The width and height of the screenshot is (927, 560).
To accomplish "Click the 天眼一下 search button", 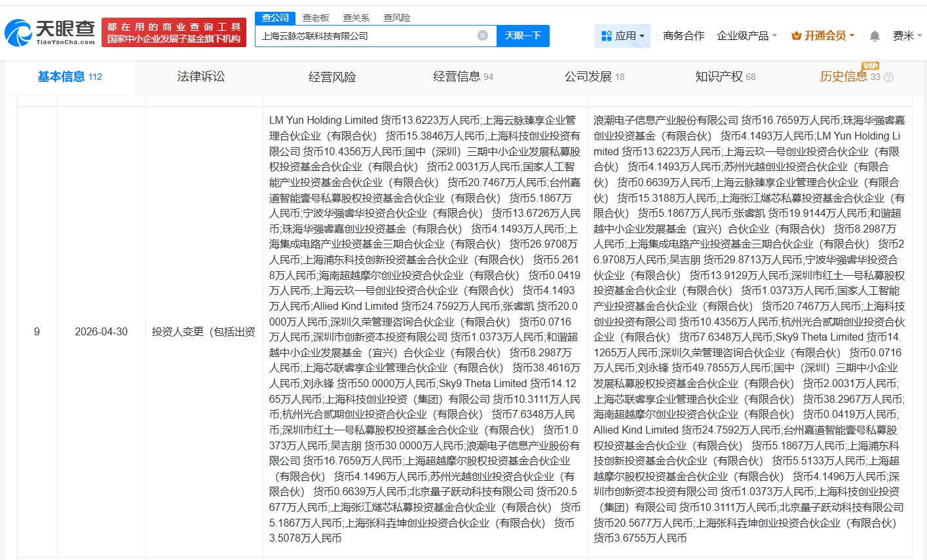I will click(x=523, y=35).
